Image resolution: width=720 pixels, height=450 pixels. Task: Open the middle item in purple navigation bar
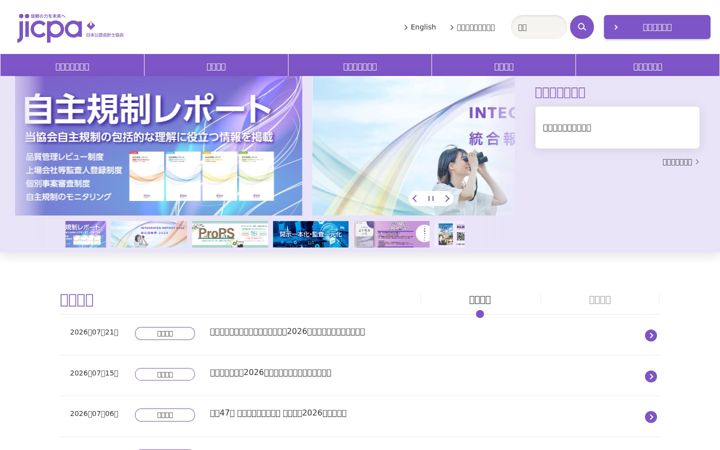click(x=360, y=65)
